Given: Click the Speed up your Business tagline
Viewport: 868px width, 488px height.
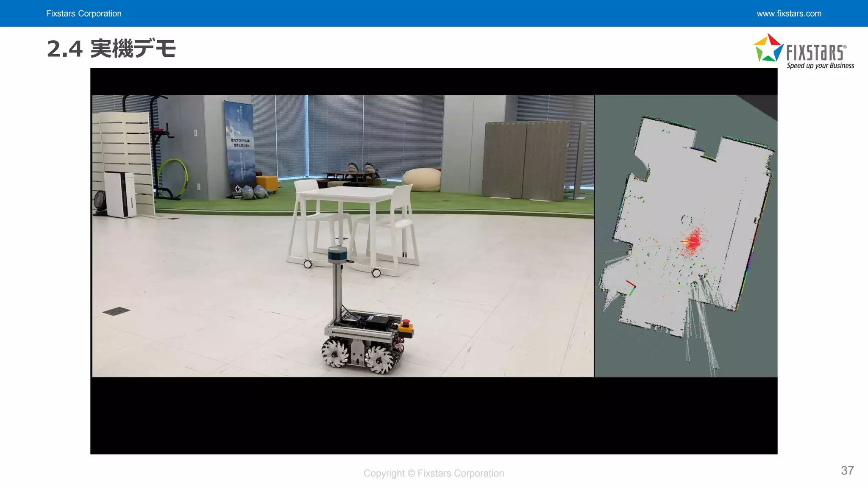Looking at the screenshot, I should tap(820, 66).
